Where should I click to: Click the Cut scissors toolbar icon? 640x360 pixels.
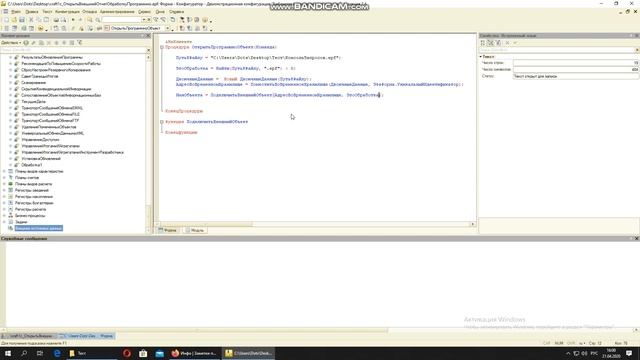coord(31,20)
